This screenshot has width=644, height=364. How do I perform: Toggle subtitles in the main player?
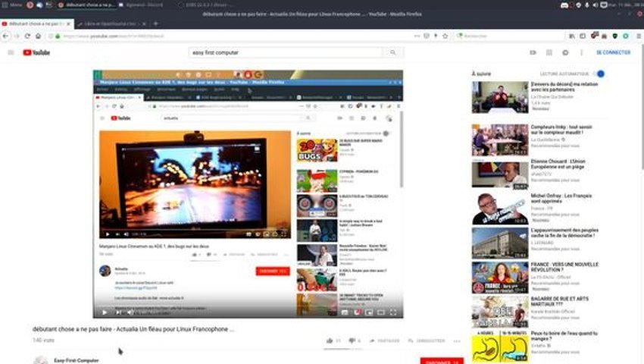[345, 312]
